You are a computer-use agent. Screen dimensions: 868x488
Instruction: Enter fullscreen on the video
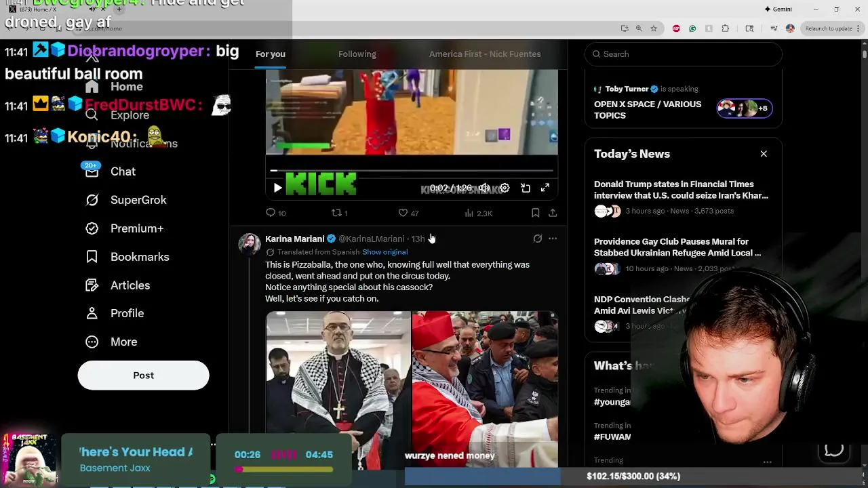(545, 188)
